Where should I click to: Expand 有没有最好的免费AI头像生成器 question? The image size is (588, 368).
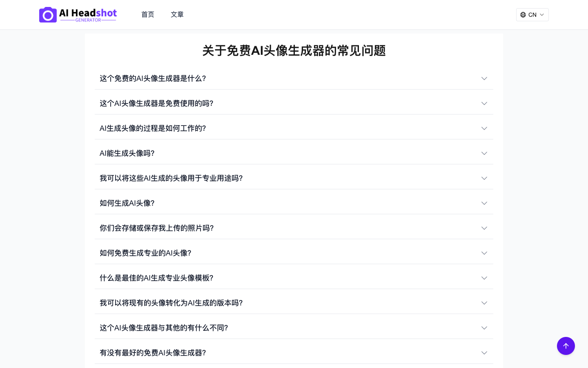click(x=153, y=353)
